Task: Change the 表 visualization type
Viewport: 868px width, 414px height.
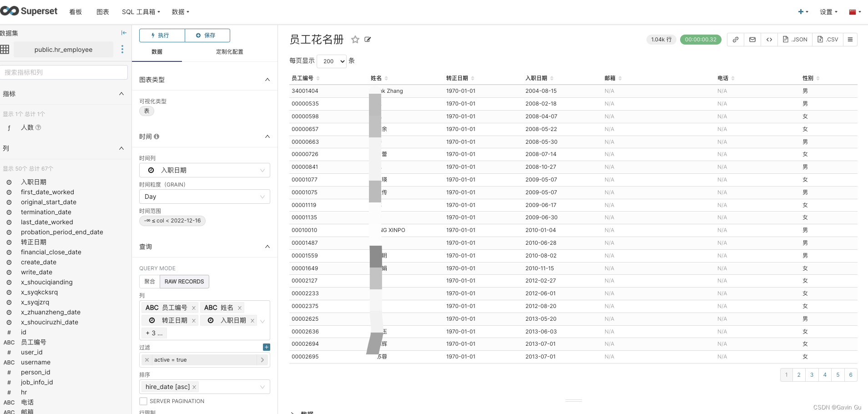Action: pos(146,111)
